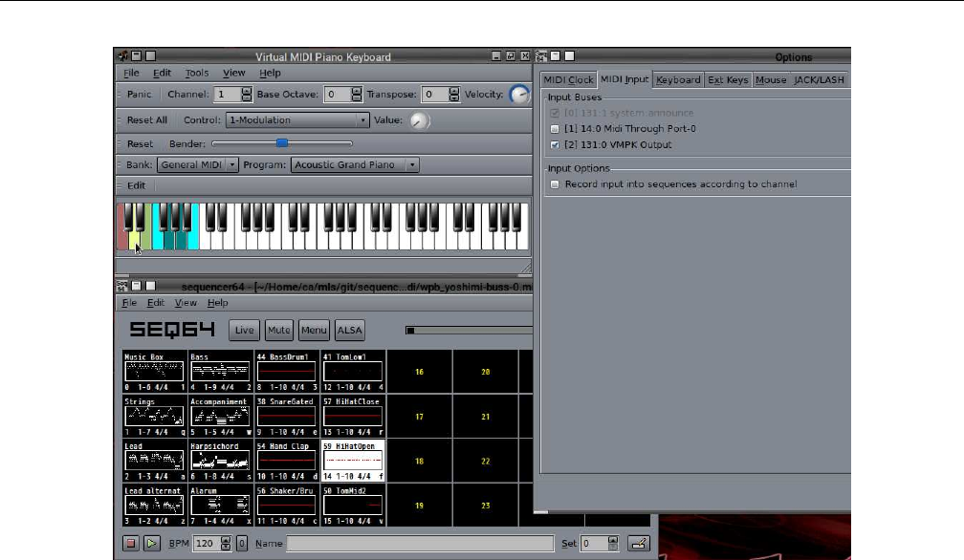Click the Channel spinner arrows in VMPK
964x560 pixels.
point(246,95)
